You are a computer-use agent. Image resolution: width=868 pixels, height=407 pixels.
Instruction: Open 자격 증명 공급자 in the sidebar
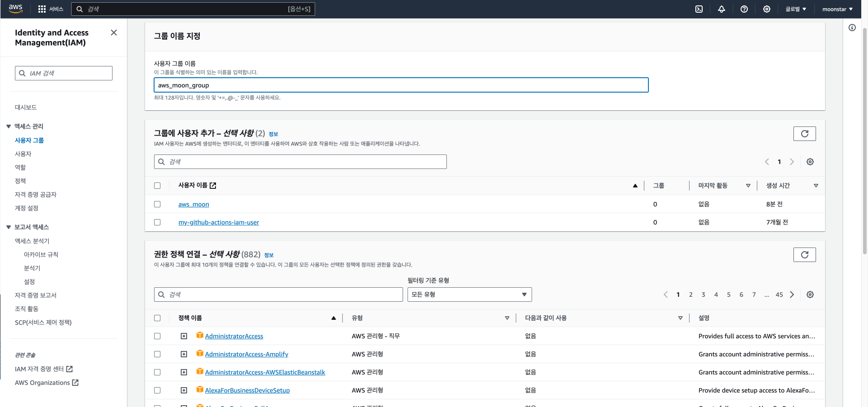[36, 195]
